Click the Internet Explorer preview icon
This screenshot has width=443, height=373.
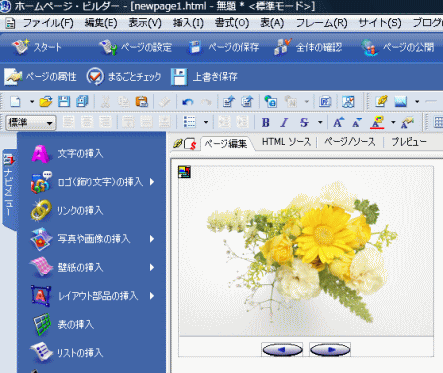pos(271,102)
